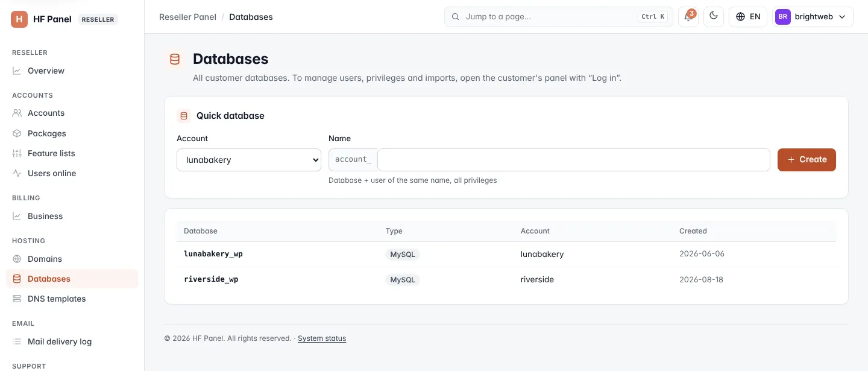Click the Quick database card icon
868x371 pixels.
pos(184,116)
